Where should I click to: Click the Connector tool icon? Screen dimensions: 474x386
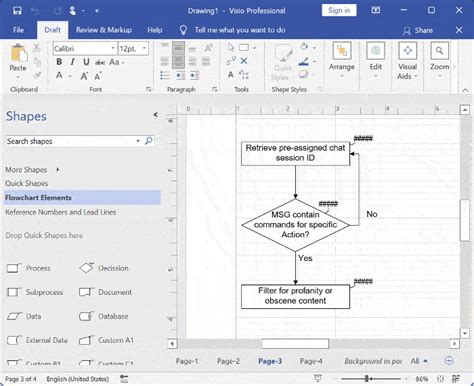(231, 61)
